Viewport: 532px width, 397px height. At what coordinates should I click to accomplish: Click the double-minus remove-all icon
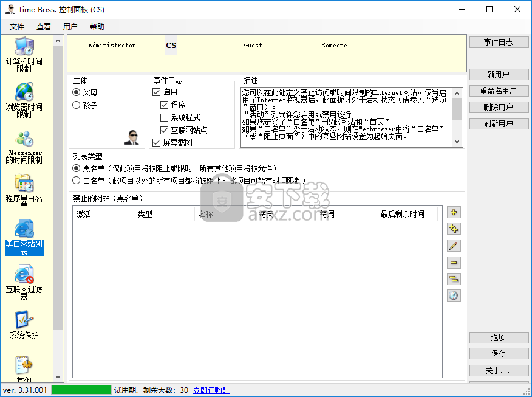click(454, 279)
